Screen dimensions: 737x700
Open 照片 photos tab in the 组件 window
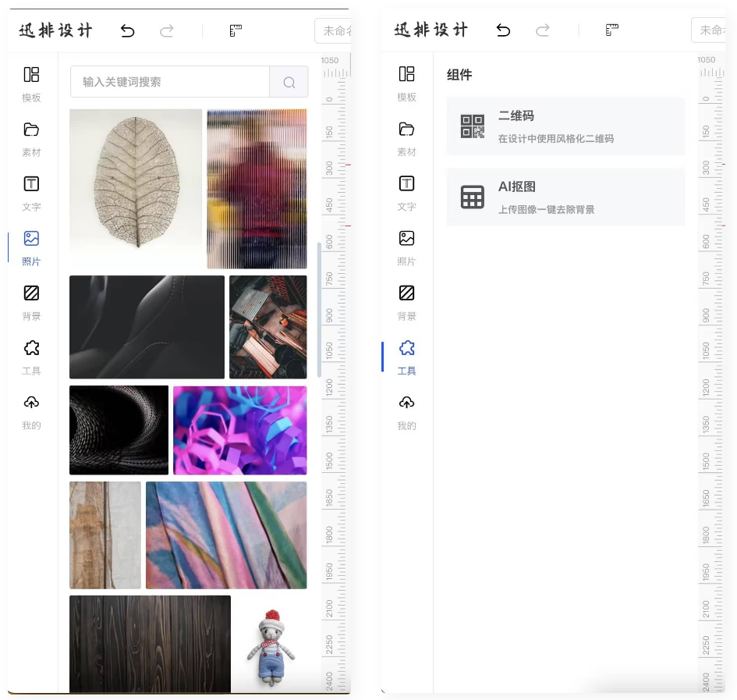pyautogui.click(x=406, y=247)
